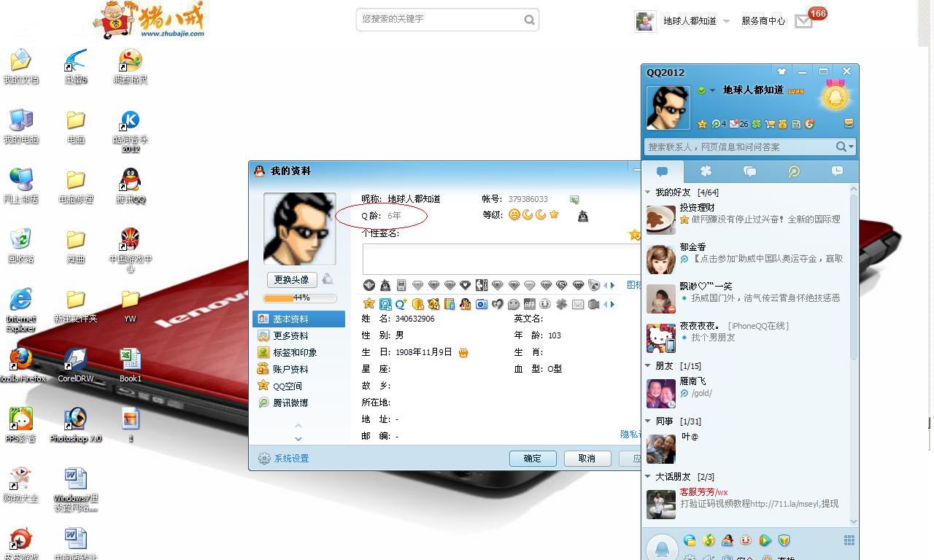Collapse the 同事 group

(x=647, y=421)
